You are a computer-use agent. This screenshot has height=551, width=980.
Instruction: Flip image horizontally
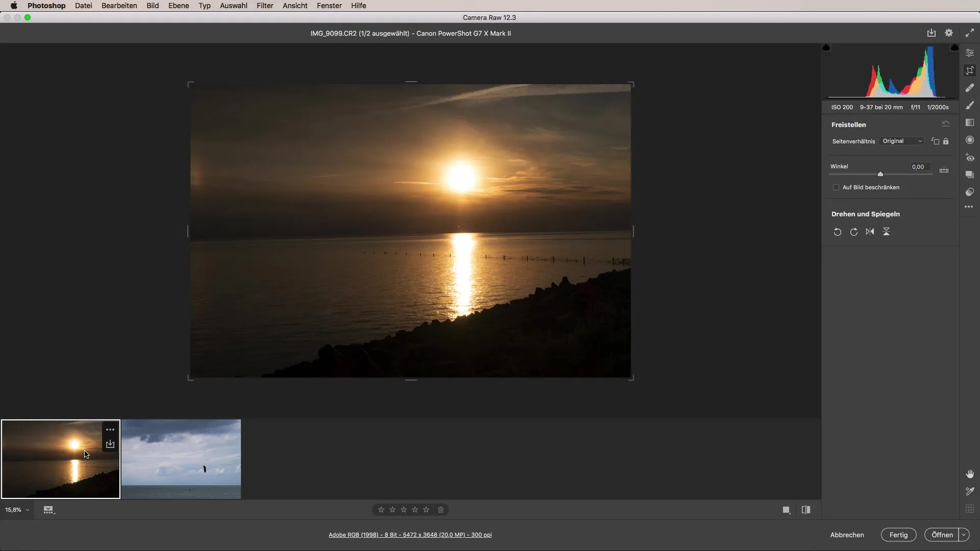870,232
